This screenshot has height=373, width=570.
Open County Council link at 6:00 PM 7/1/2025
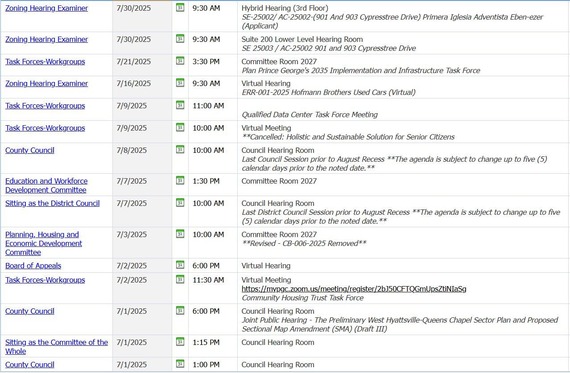tap(30, 311)
